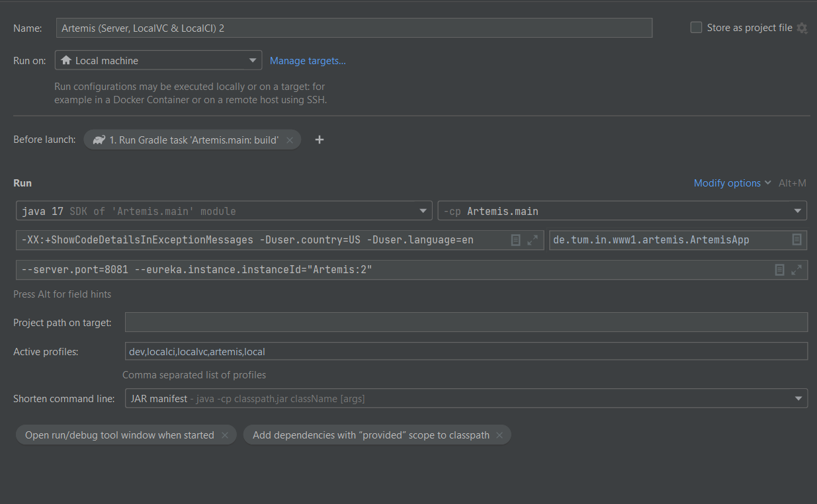Remove the provided-scope dependencies option
Screen dimensions: 817x504
(x=501, y=435)
